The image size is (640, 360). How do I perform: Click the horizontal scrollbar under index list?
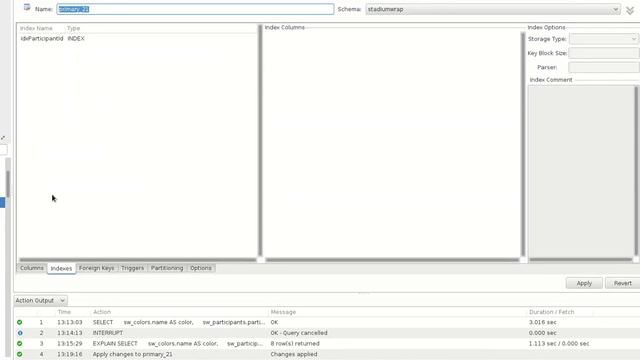click(x=138, y=260)
